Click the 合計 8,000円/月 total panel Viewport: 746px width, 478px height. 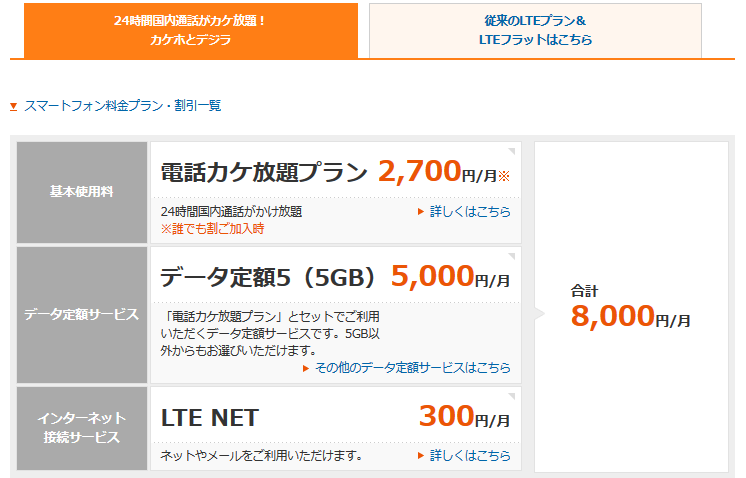[x=631, y=307]
